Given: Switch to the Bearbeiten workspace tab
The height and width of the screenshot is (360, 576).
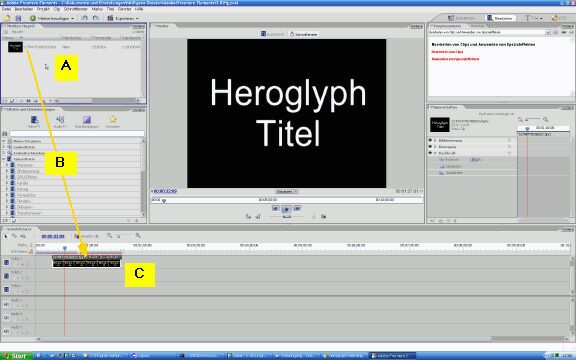Looking at the screenshot, I should (500, 18).
